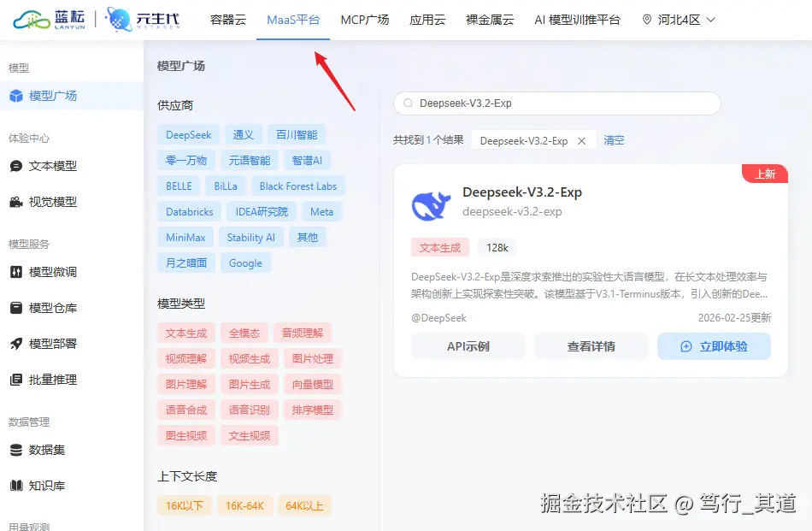Select 视频生成 model type filter
Viewport: 812px width, 531px height.
pos(250,358)
